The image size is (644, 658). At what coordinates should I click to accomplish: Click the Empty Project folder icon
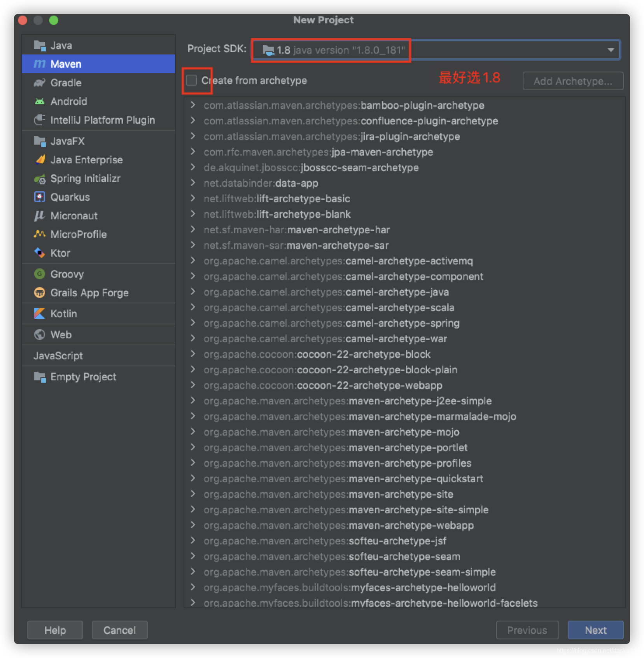40,377
